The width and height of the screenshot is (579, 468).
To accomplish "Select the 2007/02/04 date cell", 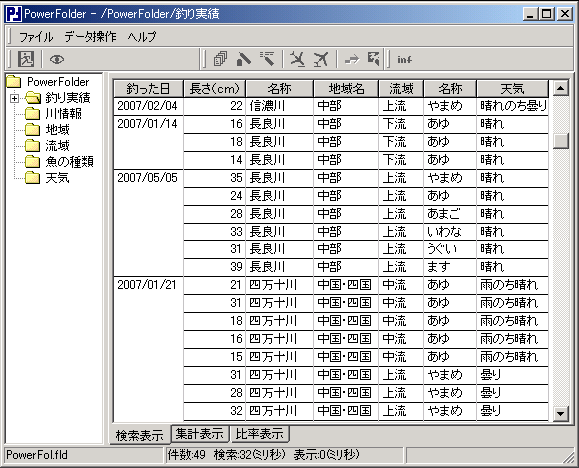I will pos(148,106).
